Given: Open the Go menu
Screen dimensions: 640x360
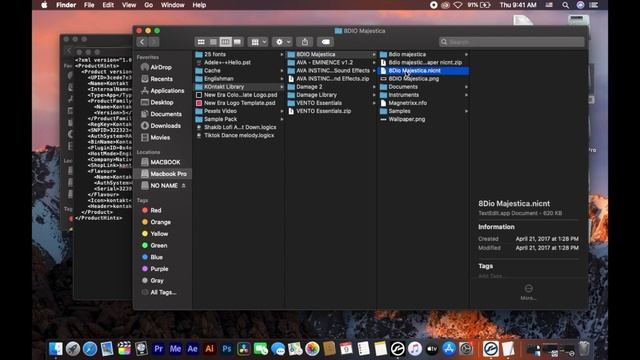Looking at the screenshot, I should 149,5.
